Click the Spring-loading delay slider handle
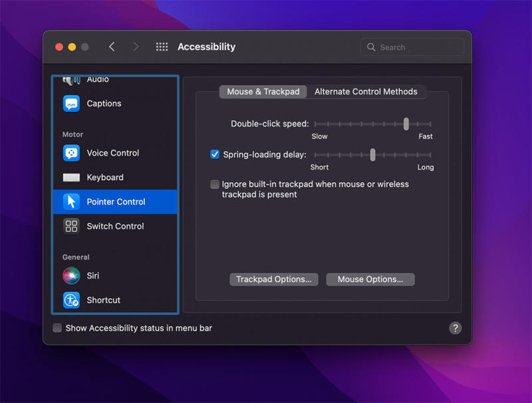The height and width of the screenshot is (403, 532). 372,155
